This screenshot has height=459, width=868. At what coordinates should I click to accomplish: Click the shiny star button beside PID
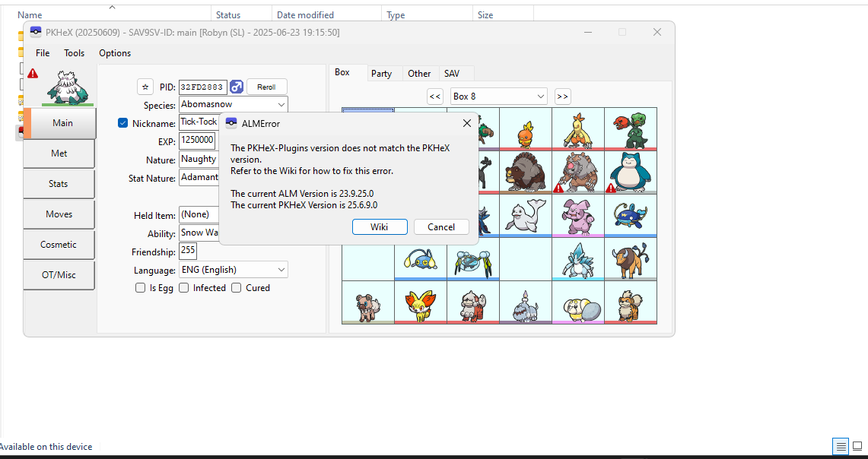click(x=145, y=87)
